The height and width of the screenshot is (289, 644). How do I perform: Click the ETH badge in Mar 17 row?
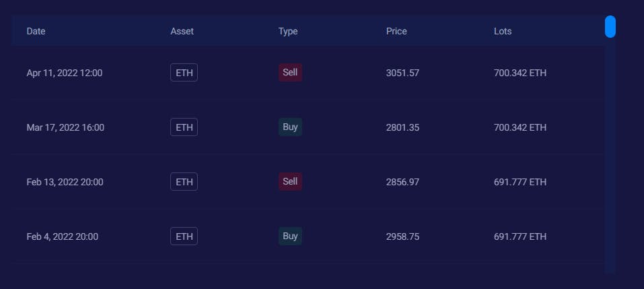pyautogui.click(x=184, y=127)
